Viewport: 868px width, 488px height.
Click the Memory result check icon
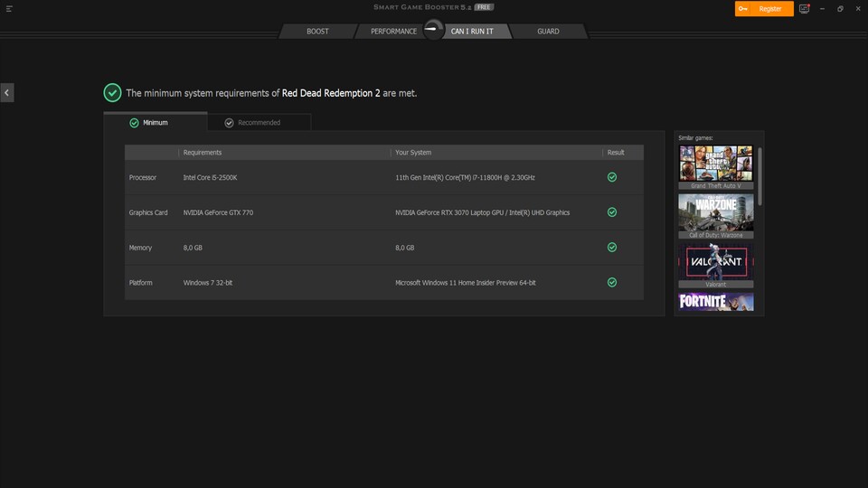[x=612, y=248]
